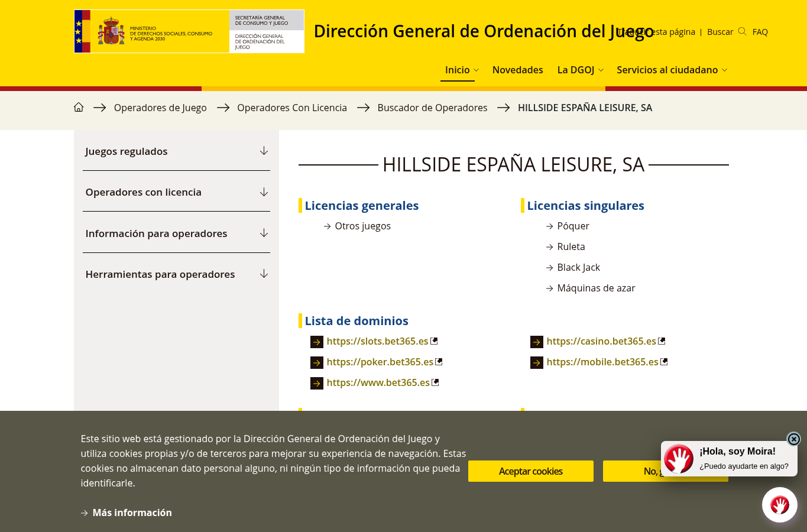
Task: Go to Buscador de Operadores breadcrumb
Action: (x=432, y=108)
